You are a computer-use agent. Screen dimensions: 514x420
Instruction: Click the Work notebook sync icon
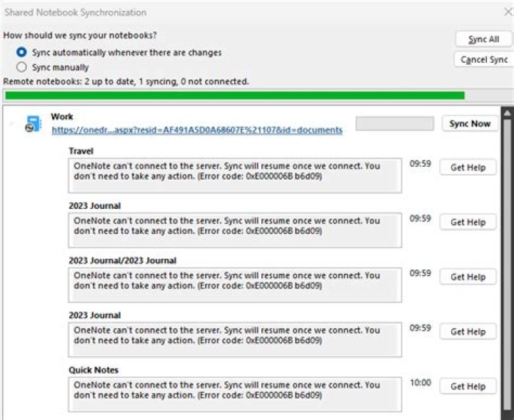pyautogui.click(x=33, y=124)
